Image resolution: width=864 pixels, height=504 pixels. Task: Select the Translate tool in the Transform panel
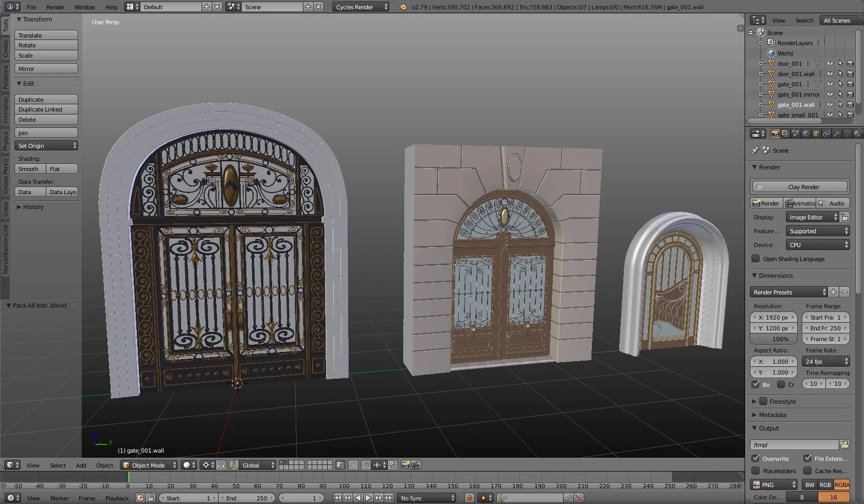click(x=46, y=35)
